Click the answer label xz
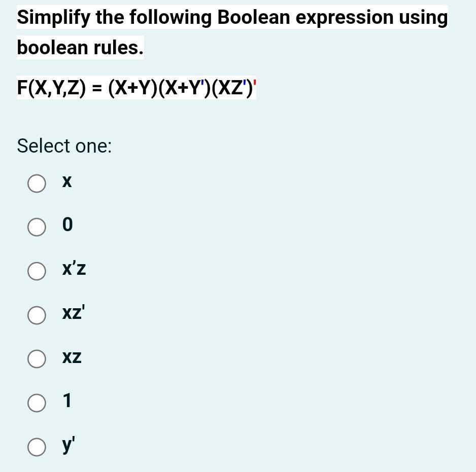This screenshot has height=472, width=476. (x=71, y=357)
